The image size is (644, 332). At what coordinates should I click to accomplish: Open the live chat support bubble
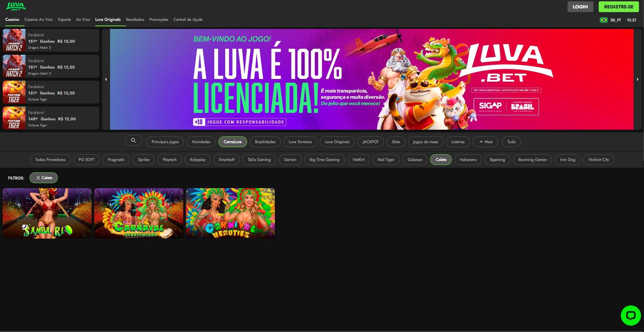coord(631,315)
